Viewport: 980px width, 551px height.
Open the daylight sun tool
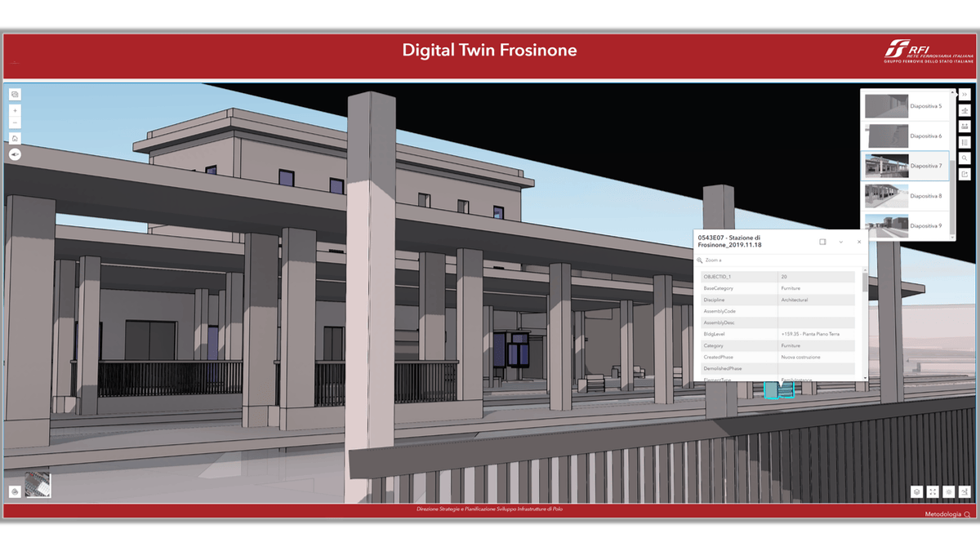click(x=949, y=492)
